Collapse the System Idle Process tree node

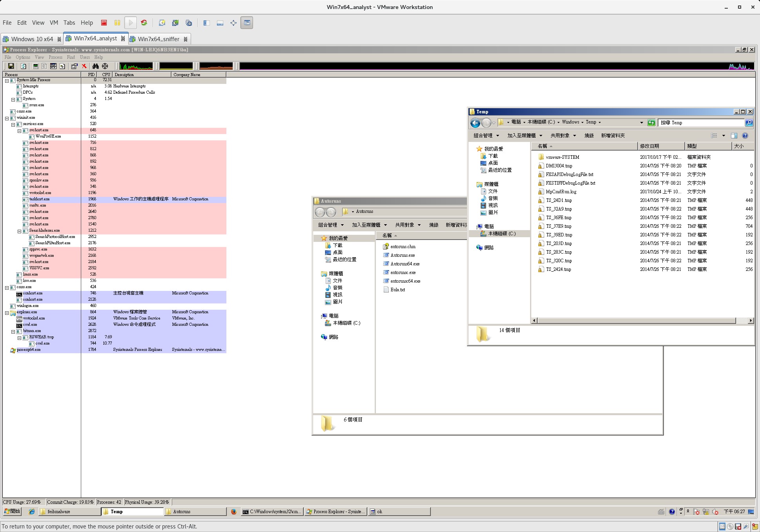7,80
